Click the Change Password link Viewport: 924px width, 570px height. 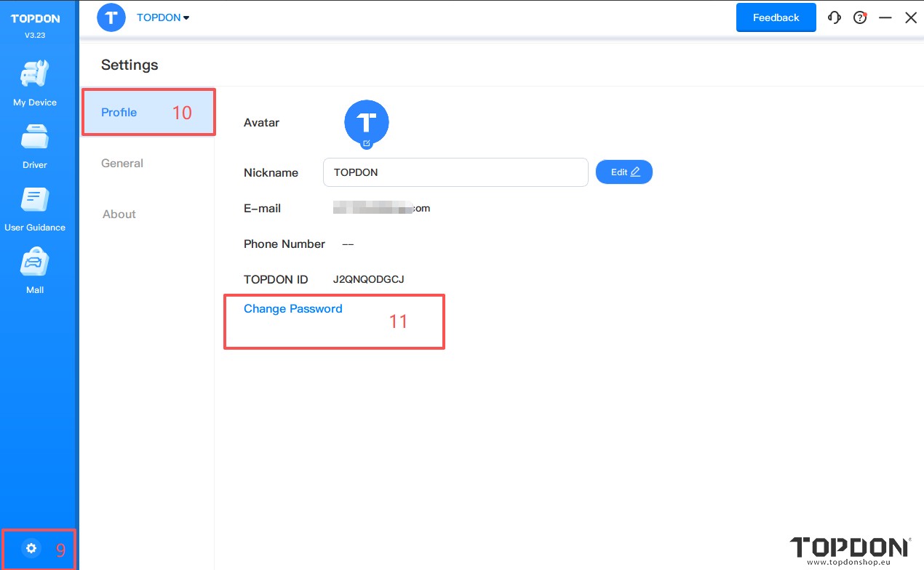point(293,309)
